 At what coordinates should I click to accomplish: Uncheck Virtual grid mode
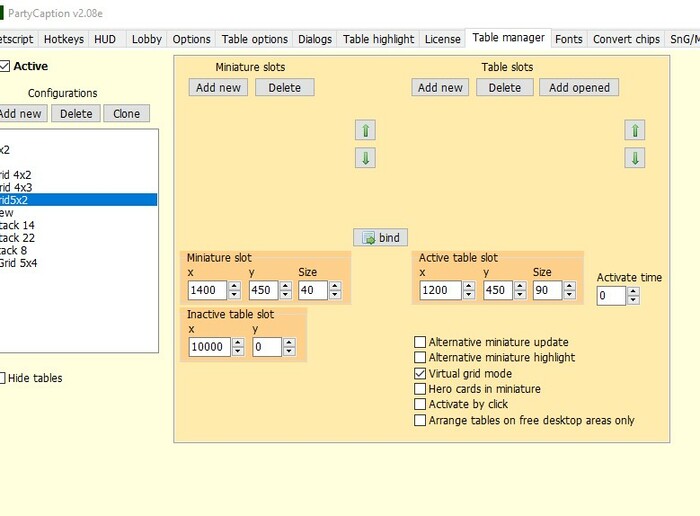pos(420,373)
